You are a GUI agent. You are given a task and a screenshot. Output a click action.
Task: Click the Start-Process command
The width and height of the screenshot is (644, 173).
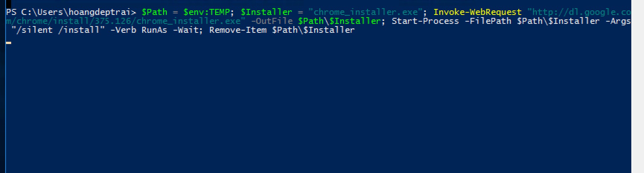[425, 21]
